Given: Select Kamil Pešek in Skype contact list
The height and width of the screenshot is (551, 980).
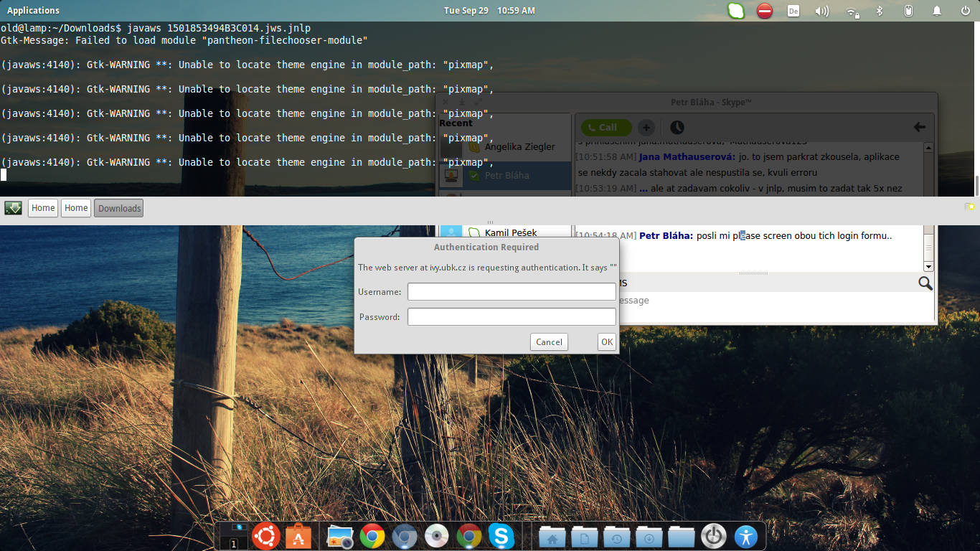Looking at the screenshot, I should tap(505, 232).
